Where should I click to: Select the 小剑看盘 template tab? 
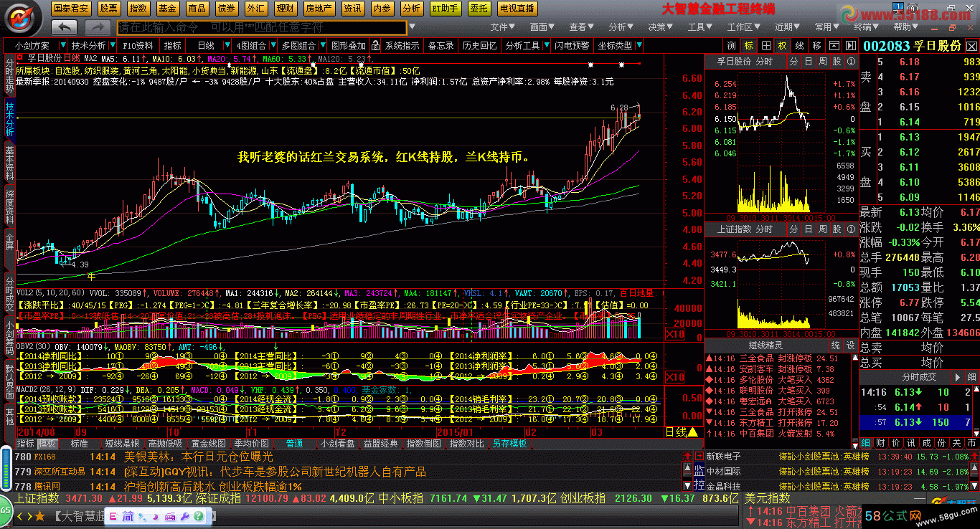coord(337,444)
